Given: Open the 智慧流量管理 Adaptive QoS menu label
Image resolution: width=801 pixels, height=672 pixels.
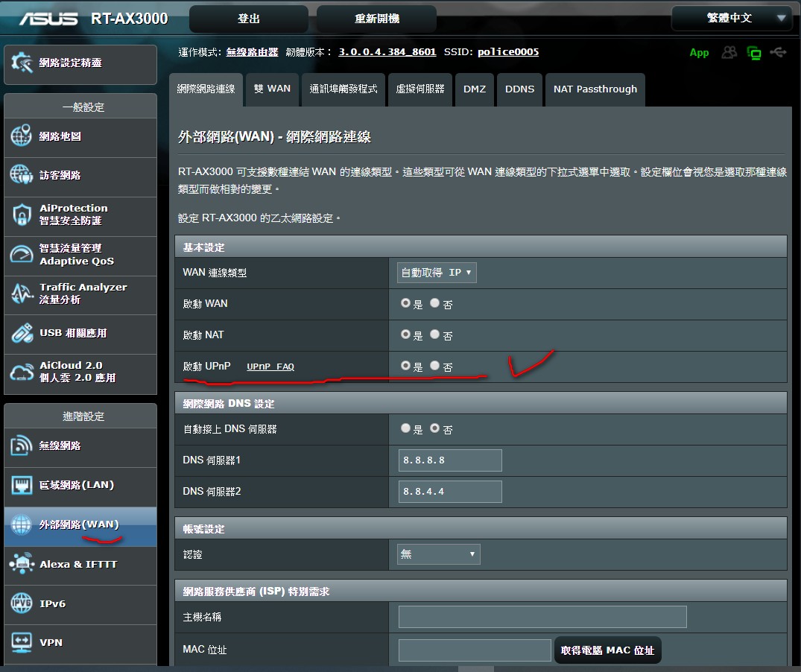Looking at the screenshot, I should (77, 254).
